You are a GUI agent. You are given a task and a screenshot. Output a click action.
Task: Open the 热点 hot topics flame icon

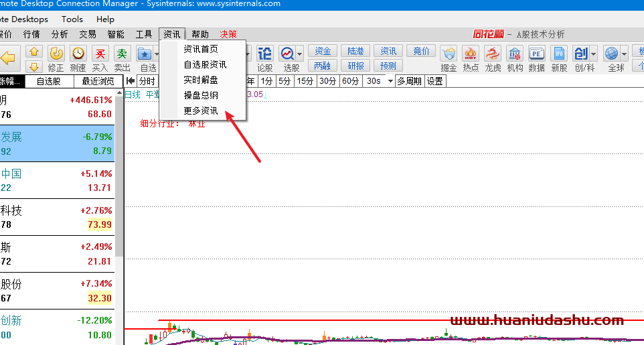point(471,54)
